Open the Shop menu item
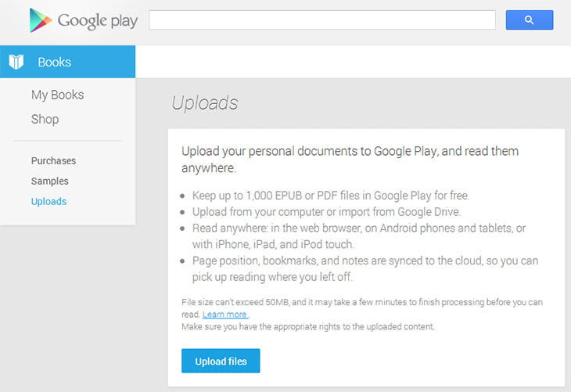The height and width of the screenshot is (392, 571). [x=45, y=119]
